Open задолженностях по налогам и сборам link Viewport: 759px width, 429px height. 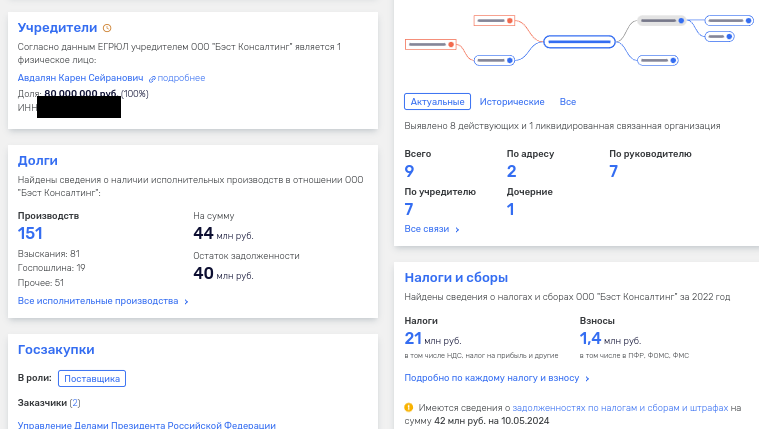(x=620, y=408)
